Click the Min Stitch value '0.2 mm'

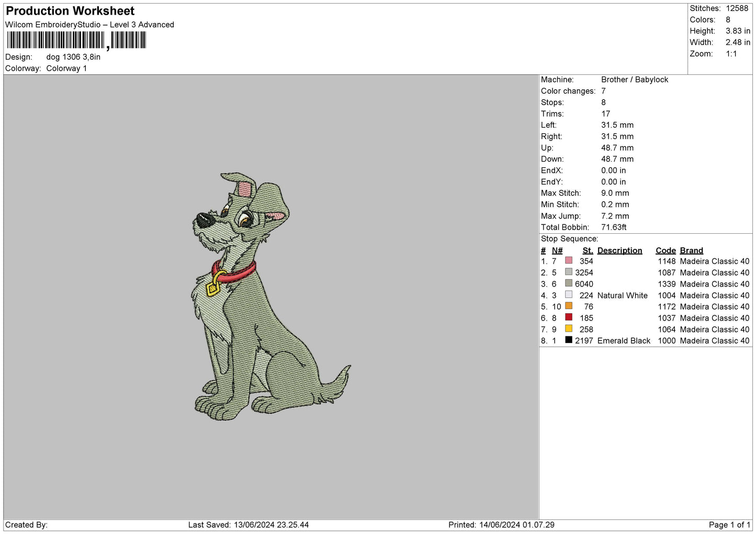[615, 204]
